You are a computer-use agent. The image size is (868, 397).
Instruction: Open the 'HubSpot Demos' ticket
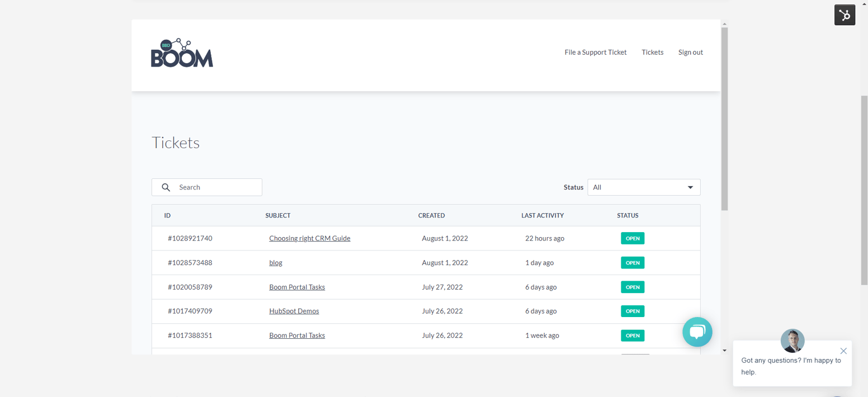[x=294, y=311]
